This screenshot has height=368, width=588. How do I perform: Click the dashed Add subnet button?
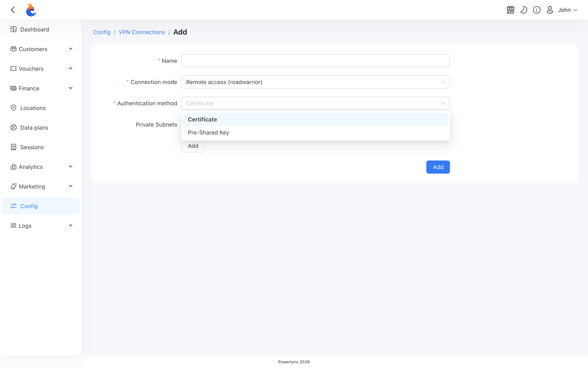click(x=193, y=146)
